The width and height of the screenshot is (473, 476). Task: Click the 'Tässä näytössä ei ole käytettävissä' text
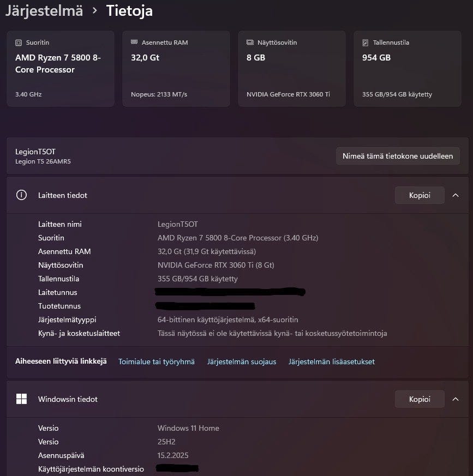272,333
